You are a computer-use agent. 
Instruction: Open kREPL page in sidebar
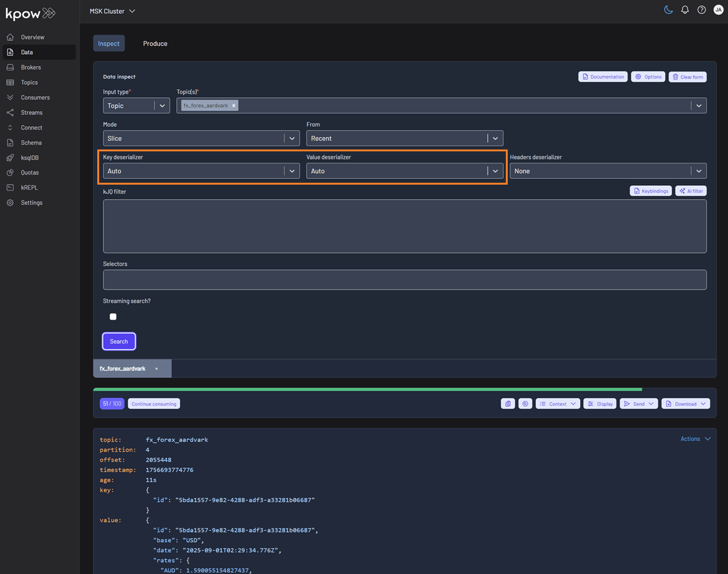coord(39,187)
